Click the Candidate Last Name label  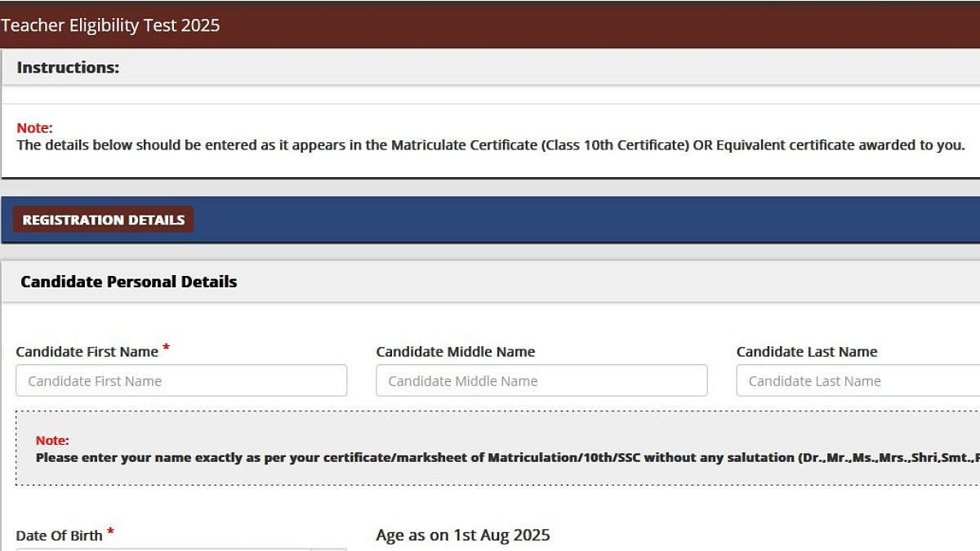coord(806,352)
